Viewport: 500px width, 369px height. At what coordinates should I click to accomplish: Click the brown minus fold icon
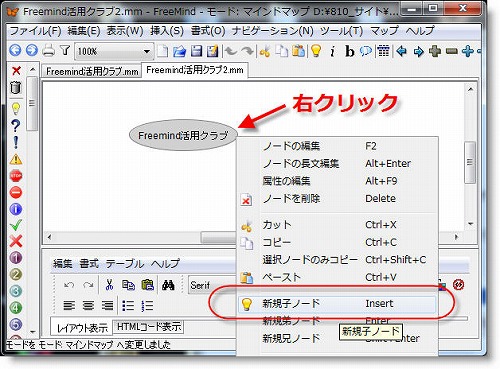(x=451, y=51)
